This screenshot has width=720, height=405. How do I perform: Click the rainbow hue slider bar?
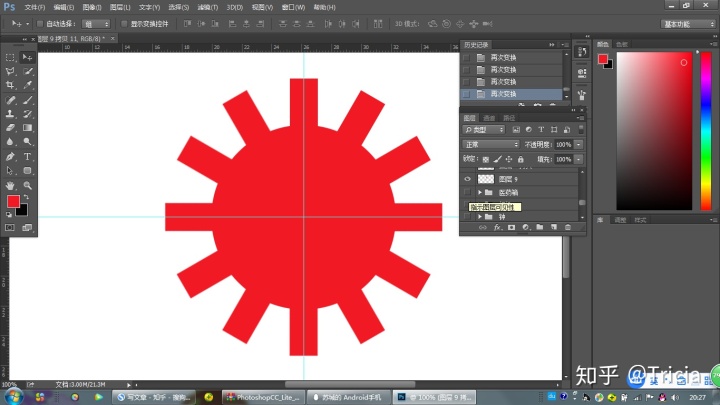tap(706, 131)
